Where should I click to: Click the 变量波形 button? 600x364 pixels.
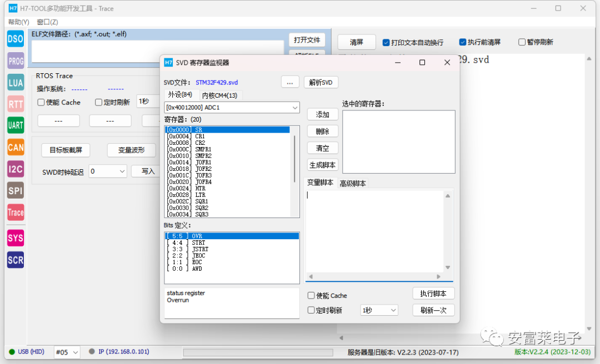tap(132, 150)
